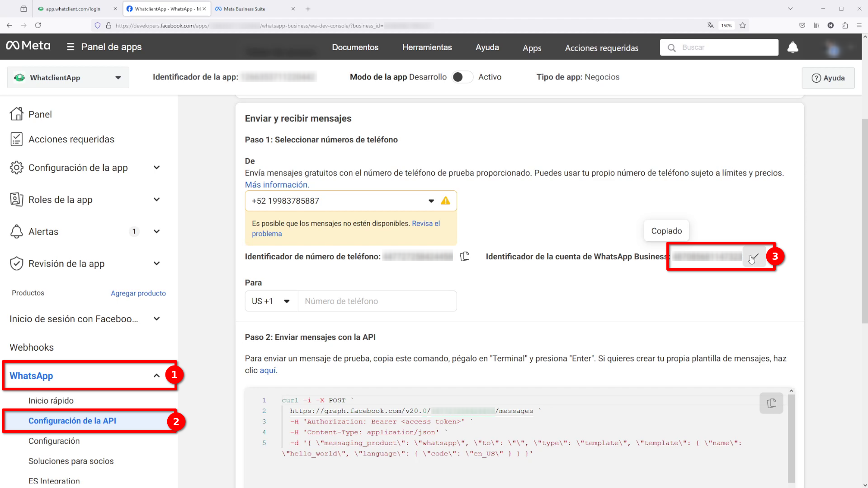This screenshot has width=868, height=488.
Task: Click the browser translate page icon
Action: [x=710, y=25]
